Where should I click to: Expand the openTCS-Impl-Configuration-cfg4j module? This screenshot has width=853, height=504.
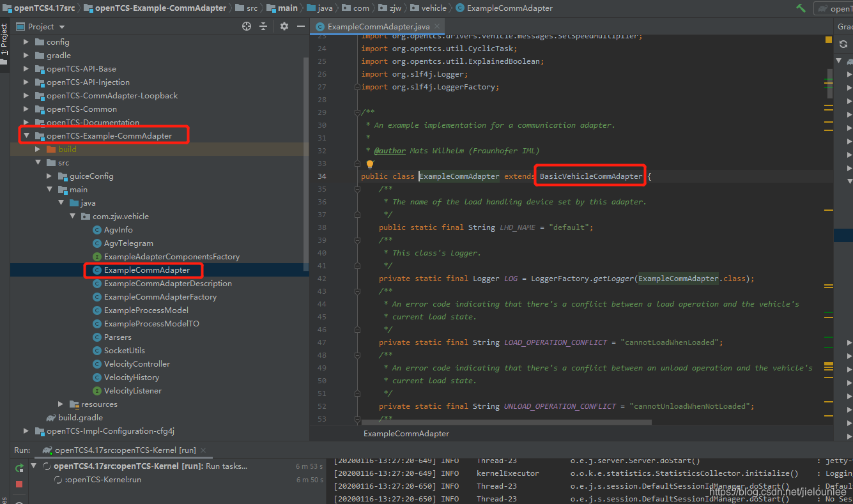[26, 431]
